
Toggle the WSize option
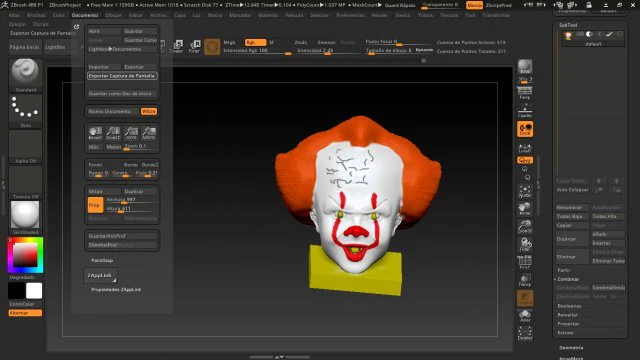[x=149, y=111]
